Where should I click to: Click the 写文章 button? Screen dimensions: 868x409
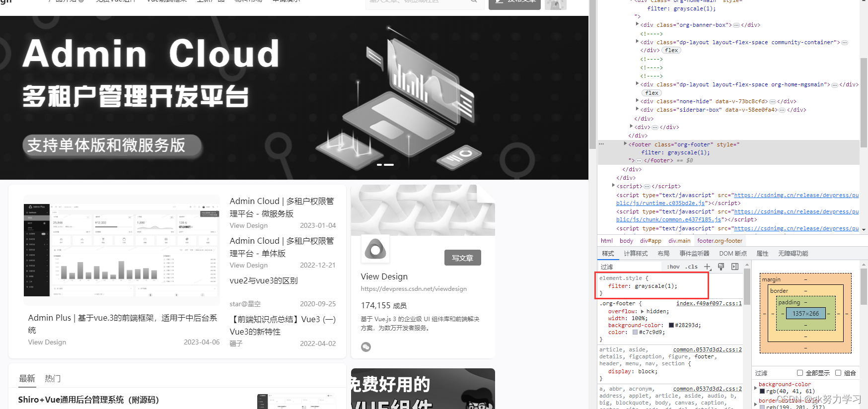coord(462,258)
